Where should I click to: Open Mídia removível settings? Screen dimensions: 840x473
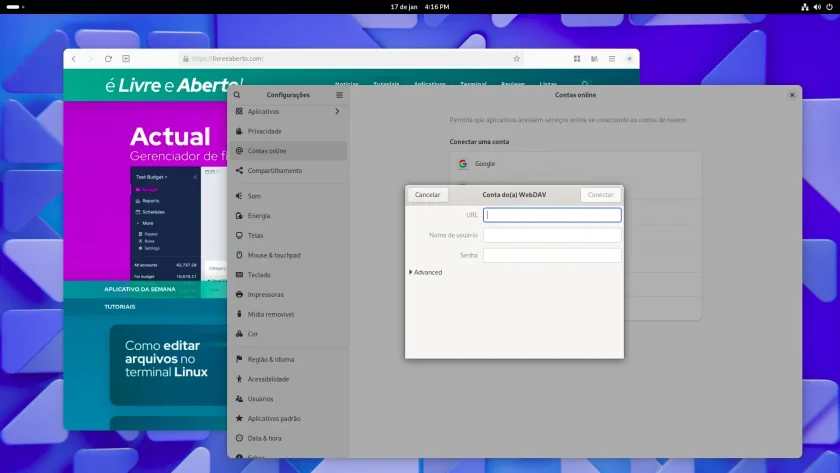pos(288,314)
